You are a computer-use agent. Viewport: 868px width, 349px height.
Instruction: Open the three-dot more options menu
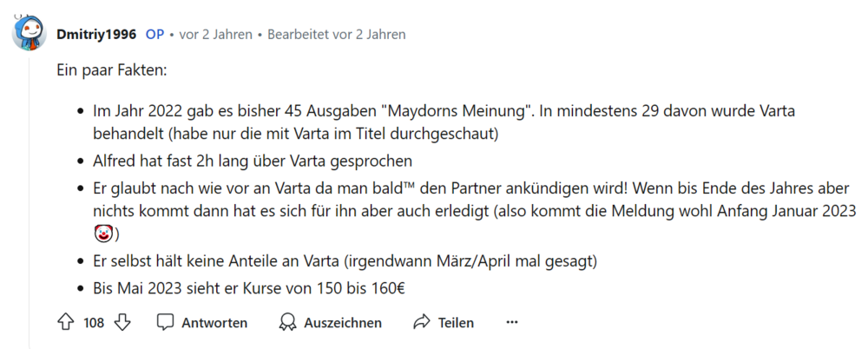[512, 323]
